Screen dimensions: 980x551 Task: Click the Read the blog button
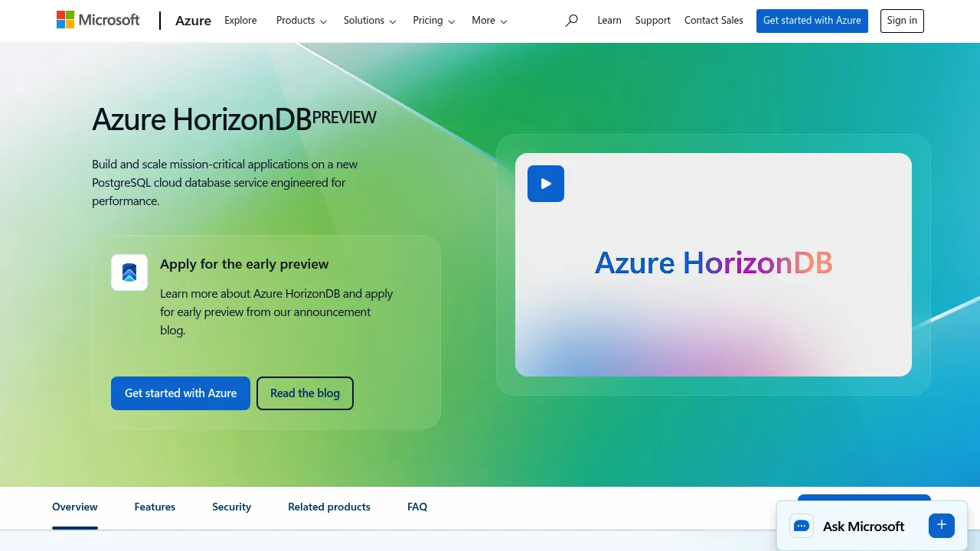[305, 393]
